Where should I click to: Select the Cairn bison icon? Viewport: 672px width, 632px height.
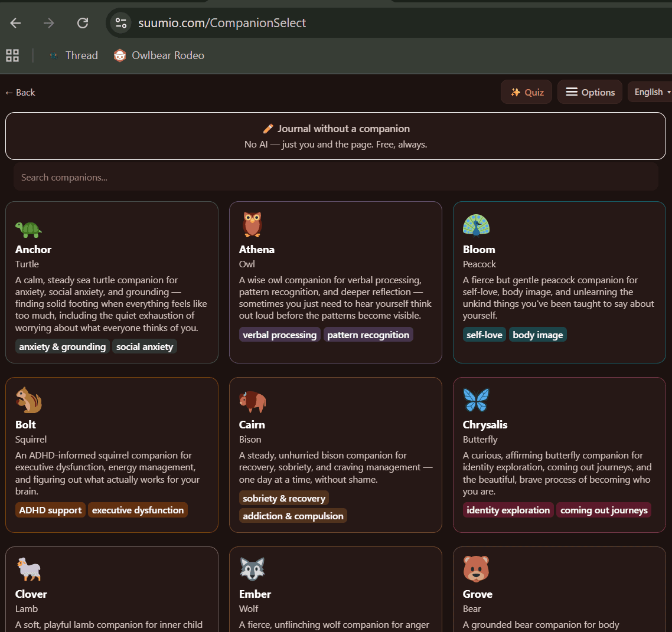[252, 401]
